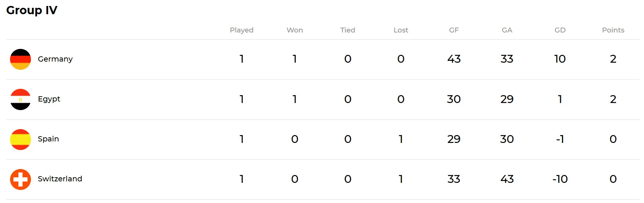The height and width of the screenshot is (203, 644).
Task: Click the Spain flag icon
Action: coord(20,139)
